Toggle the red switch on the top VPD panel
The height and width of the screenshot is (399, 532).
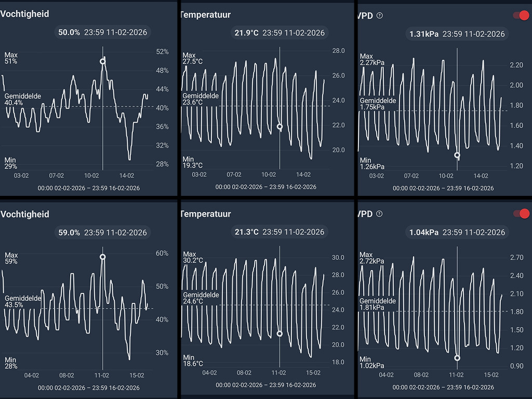(x=521, y=16)
